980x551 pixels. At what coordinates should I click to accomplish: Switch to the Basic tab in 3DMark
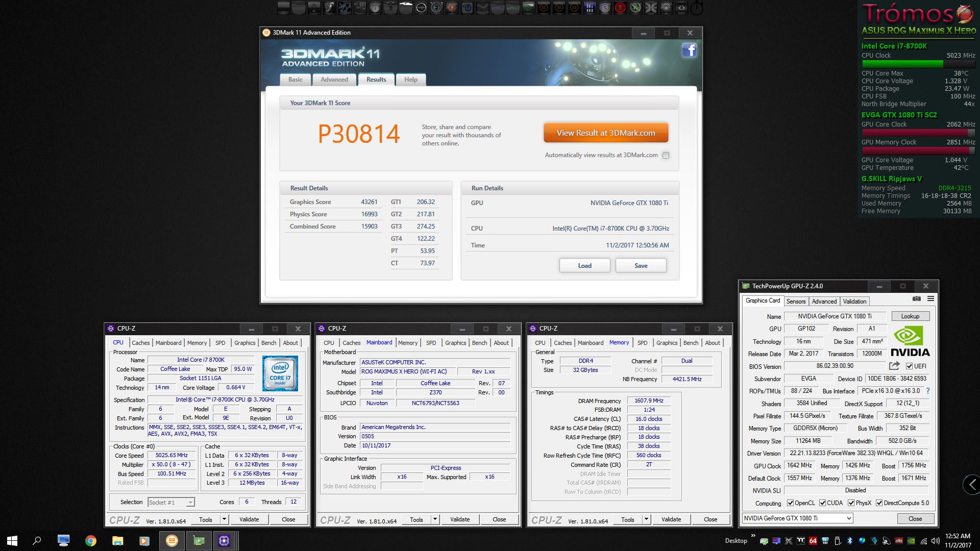(x=295, y=80)
